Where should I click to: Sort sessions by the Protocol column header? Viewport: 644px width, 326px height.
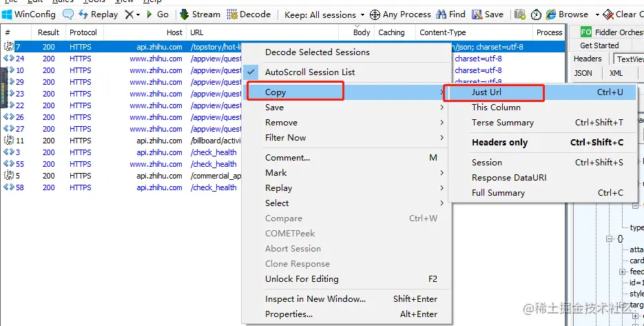click(x=83, y=32)
